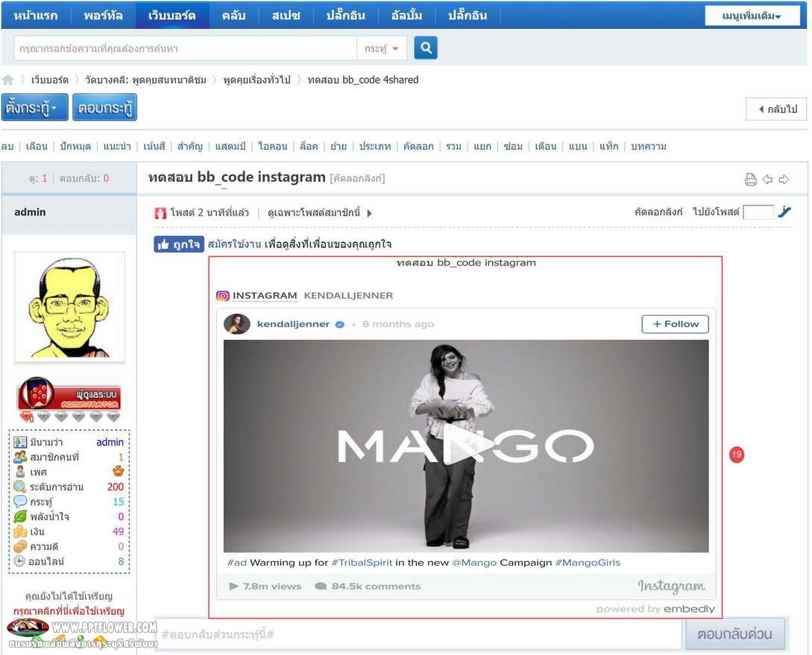The width and height of the screenshot is (812, 655).
Task: Click the #TribalSpirit hashtag link
Action: 362,563
